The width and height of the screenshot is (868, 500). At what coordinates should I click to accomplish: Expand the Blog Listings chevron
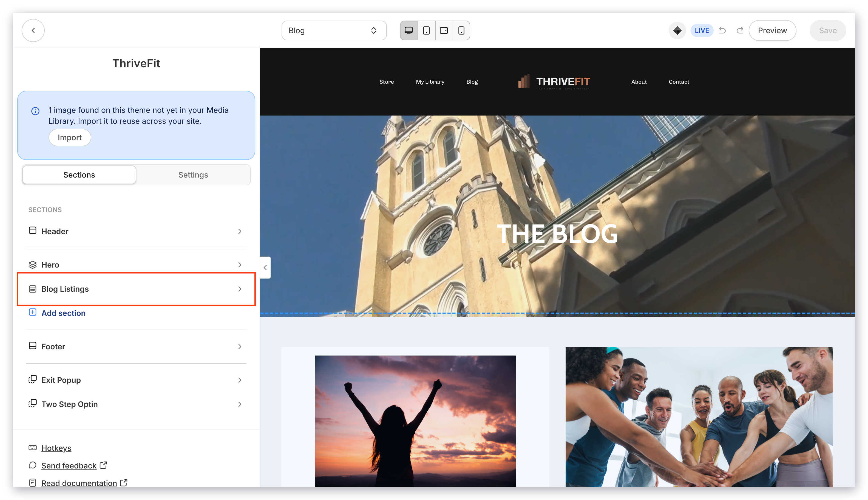click(x=240, y=289)
